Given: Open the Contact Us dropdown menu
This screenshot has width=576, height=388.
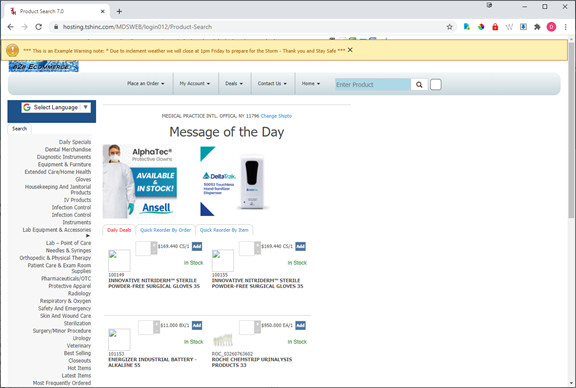Looking at the screenshot, I should [272, 83].
